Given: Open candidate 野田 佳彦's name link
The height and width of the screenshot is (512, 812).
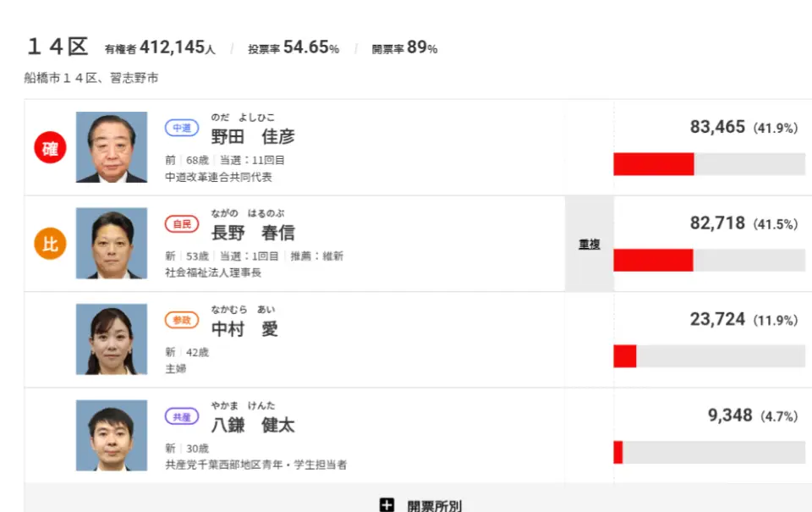Looking at the screenshot, I should 253,136.
